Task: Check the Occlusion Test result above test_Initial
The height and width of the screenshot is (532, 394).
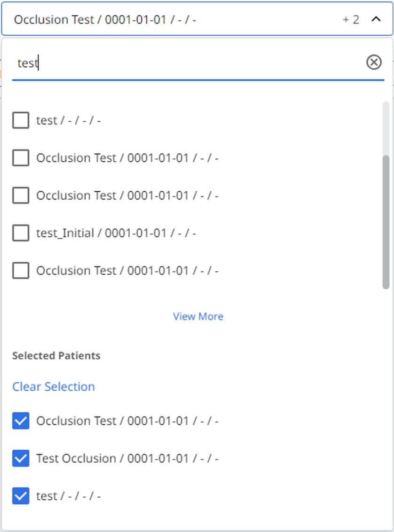Action: [x=21, y=196]
